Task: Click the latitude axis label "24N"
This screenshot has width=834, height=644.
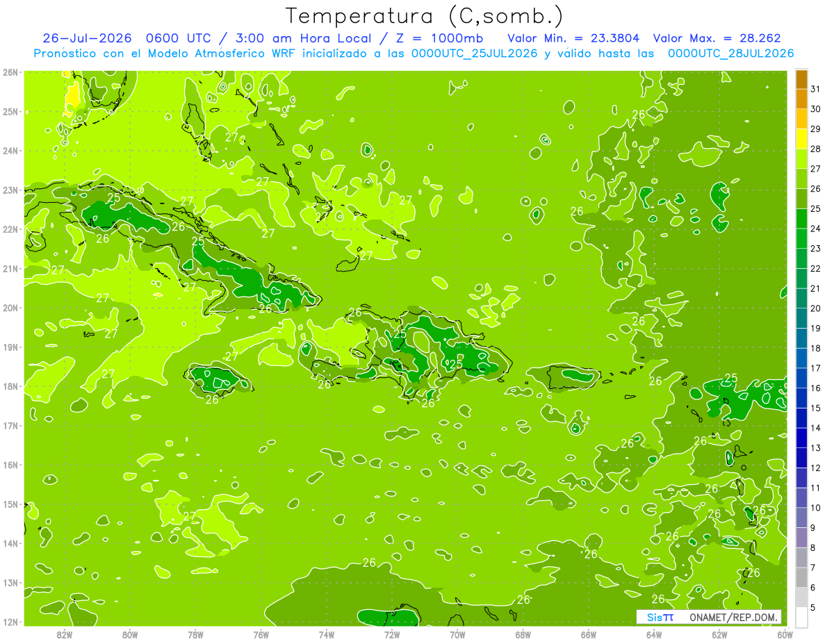Action: coord(10,151)
